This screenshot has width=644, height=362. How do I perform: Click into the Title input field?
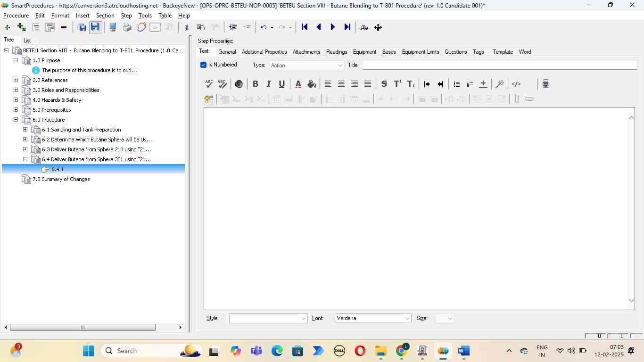pyautogui.click(x=500, y=65)
